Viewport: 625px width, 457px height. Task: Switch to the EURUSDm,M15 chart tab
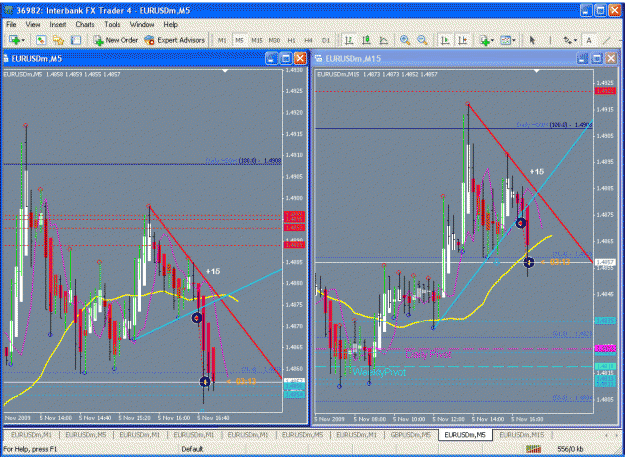coord(522,435)
